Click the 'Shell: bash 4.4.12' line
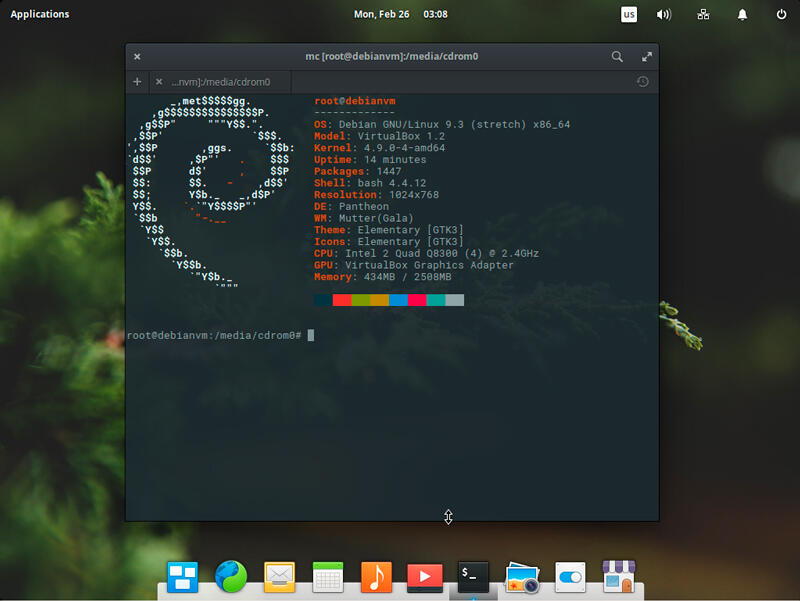This screenshot has width=800, height=601. [x=370, y=183]
